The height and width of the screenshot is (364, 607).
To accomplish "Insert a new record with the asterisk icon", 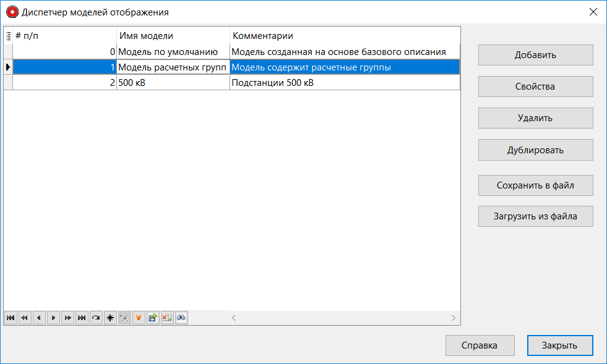I will (x=110, y=318).
